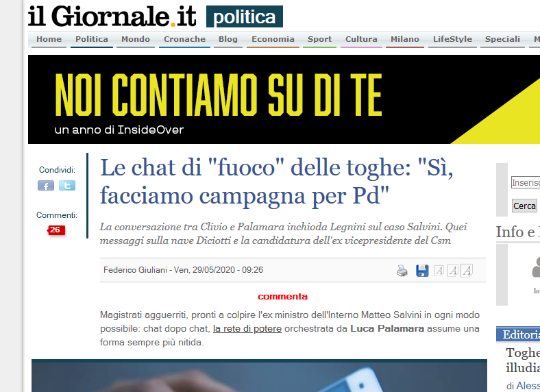Viewport: 540px width, 392px height.
Task: Go to Economia section
Action: click(x=273, y=39)
